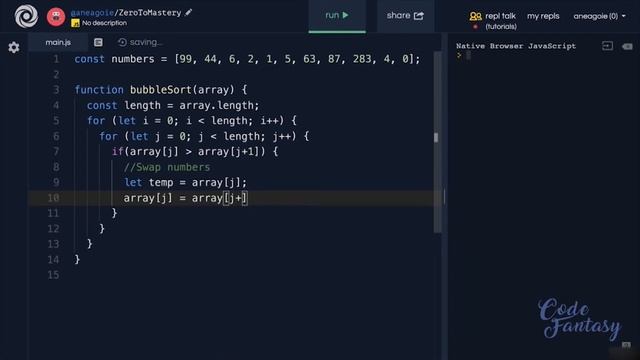Click the if(array[j] > array[j+1]) line

click(x=195, y=152)
